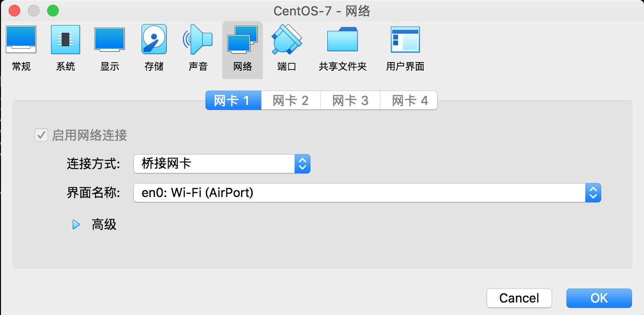Switch to the 网卡 1 tab
This screenshot has width=644, height=315.
click(233, 101)
